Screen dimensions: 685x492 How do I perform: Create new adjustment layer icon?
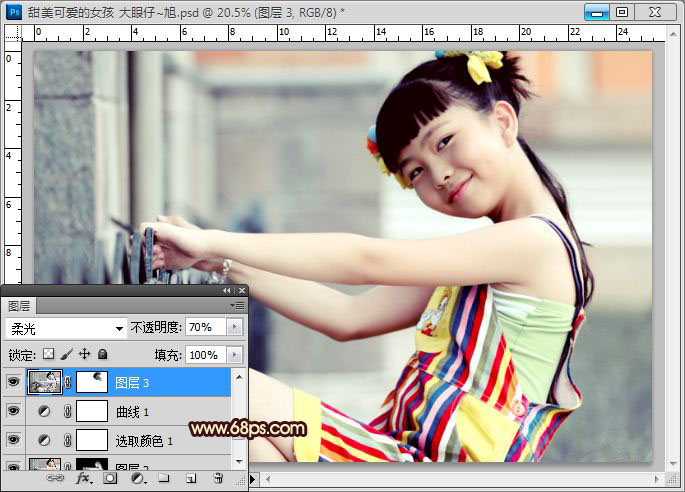[x=136, y=479]
